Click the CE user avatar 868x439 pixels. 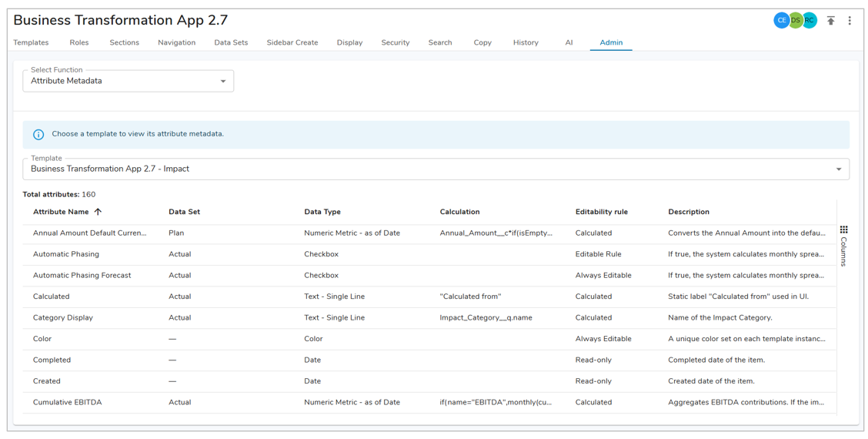(x=781, y=21)
